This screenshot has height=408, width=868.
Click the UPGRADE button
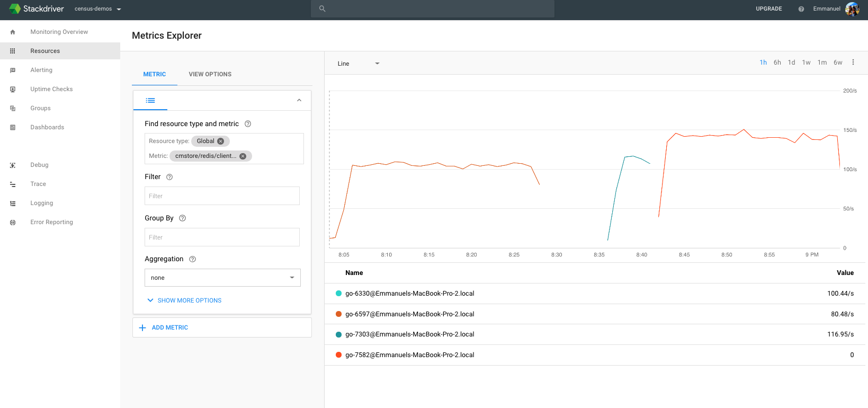[768, 9]
